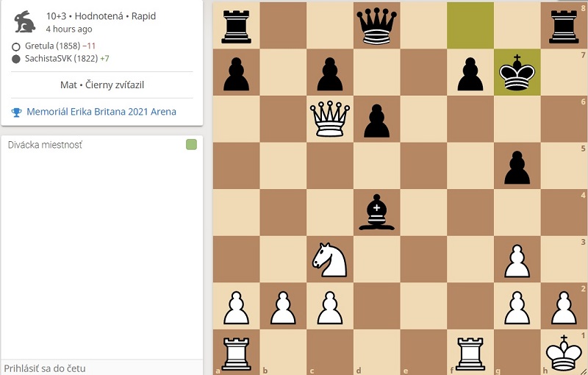Click the trophy icon beside the Memoriál link

click(x=16, y=112)
